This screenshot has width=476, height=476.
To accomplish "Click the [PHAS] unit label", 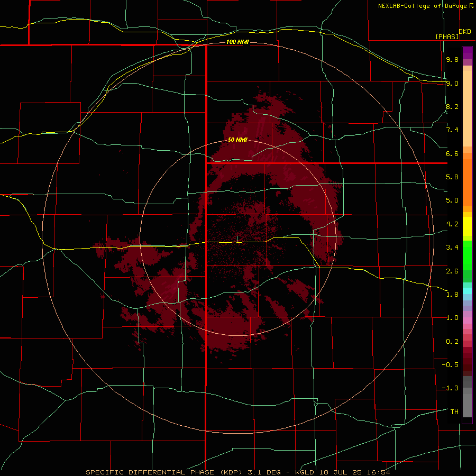I will [x=447, y=36].
